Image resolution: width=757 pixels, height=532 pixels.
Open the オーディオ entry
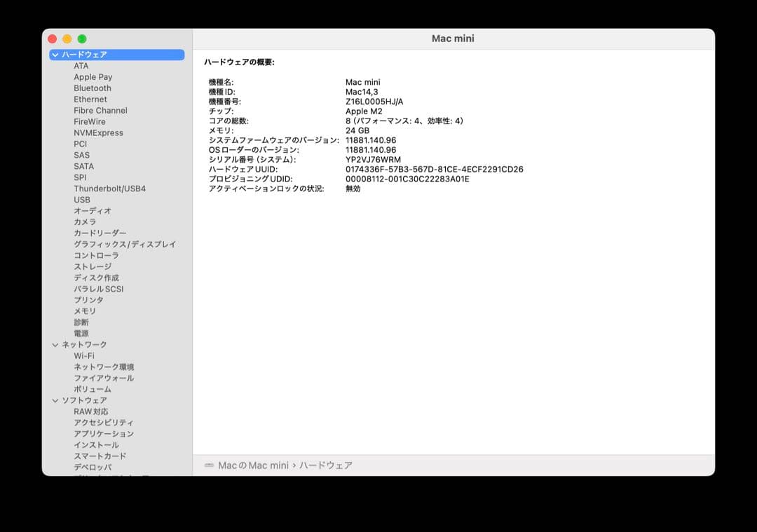[93, 211]
